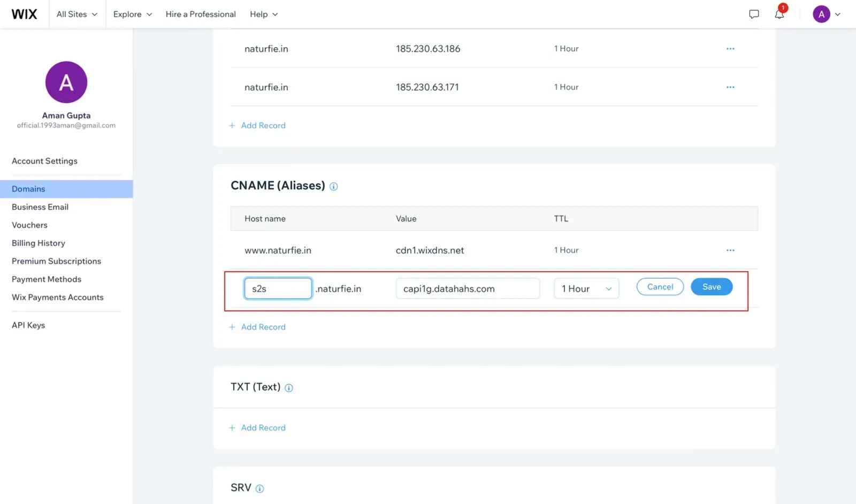Viewport: 856px width, 504px height.
Task: Open Billing History
Action: [39, 243]
